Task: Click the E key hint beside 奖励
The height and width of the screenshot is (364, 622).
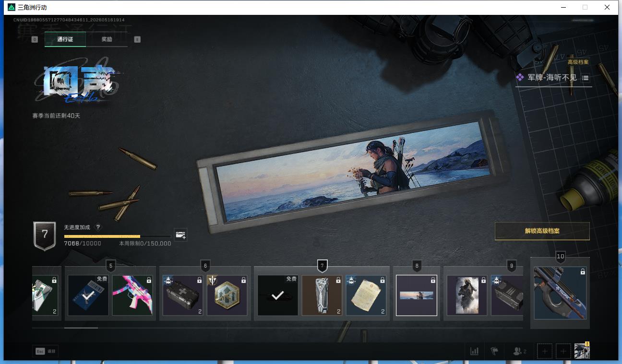Action: click(x=137, y=39)
